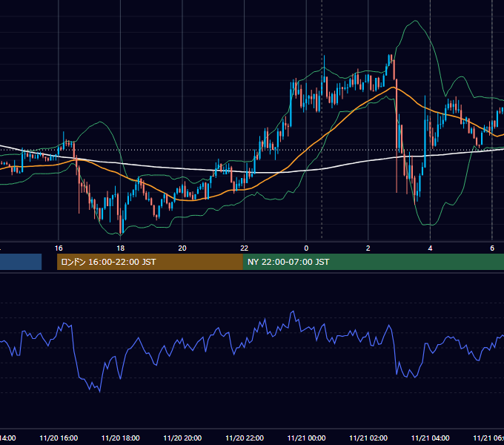
Task: Click the blue session bar left of ロンドン
Action: click(21, 262)
